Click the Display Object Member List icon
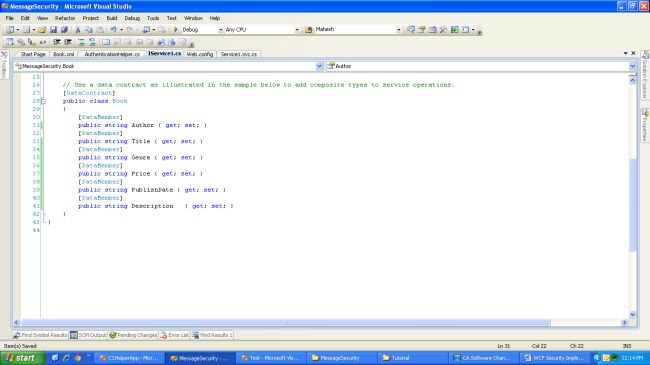This screenshot has height=365, width=650. [9, 42]
